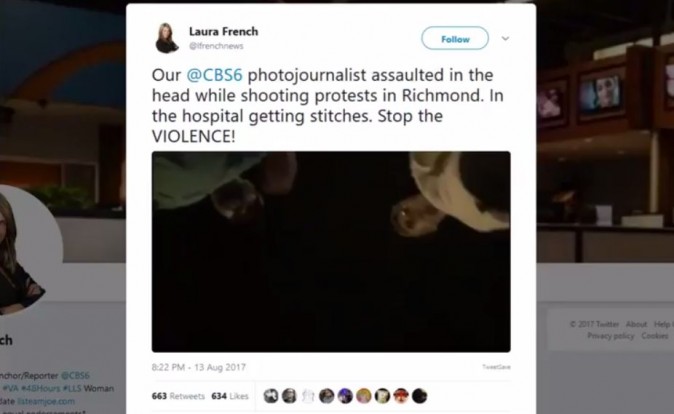Viewport: 674px width, 414px height.
Task: Click the last liker avatar icon
Action: [x=419, y=396]
